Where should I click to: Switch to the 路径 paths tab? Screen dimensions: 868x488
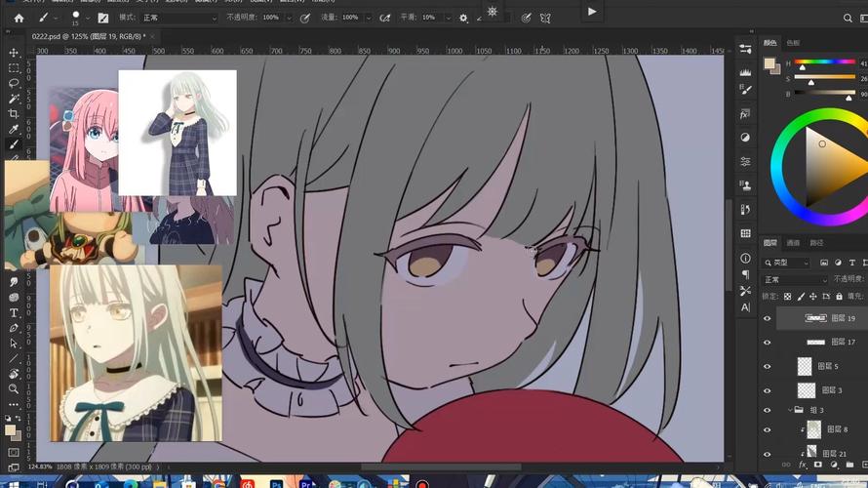point(816,243)
